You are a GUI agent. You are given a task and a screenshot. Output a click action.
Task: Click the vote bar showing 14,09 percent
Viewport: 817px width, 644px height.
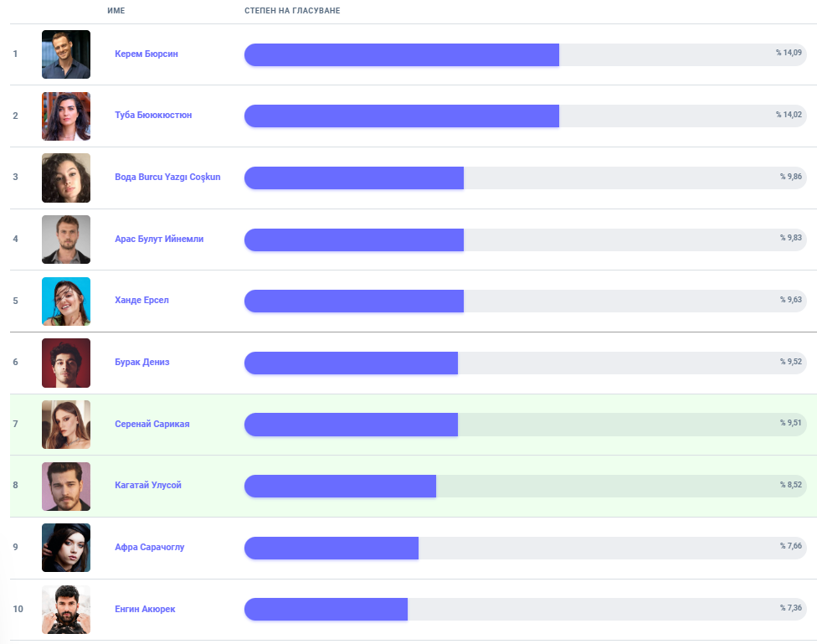[x=525, y=54]
